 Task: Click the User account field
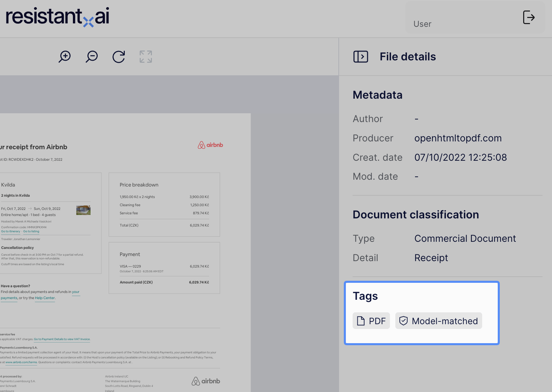(475, 17)
